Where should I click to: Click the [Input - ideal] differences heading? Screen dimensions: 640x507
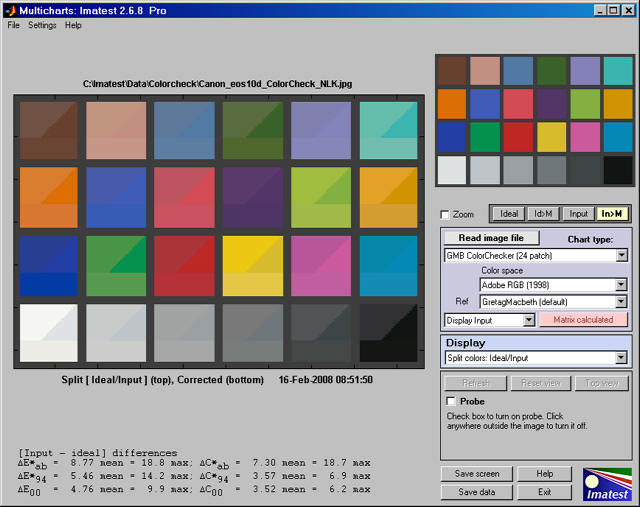[x=98, y=453]
